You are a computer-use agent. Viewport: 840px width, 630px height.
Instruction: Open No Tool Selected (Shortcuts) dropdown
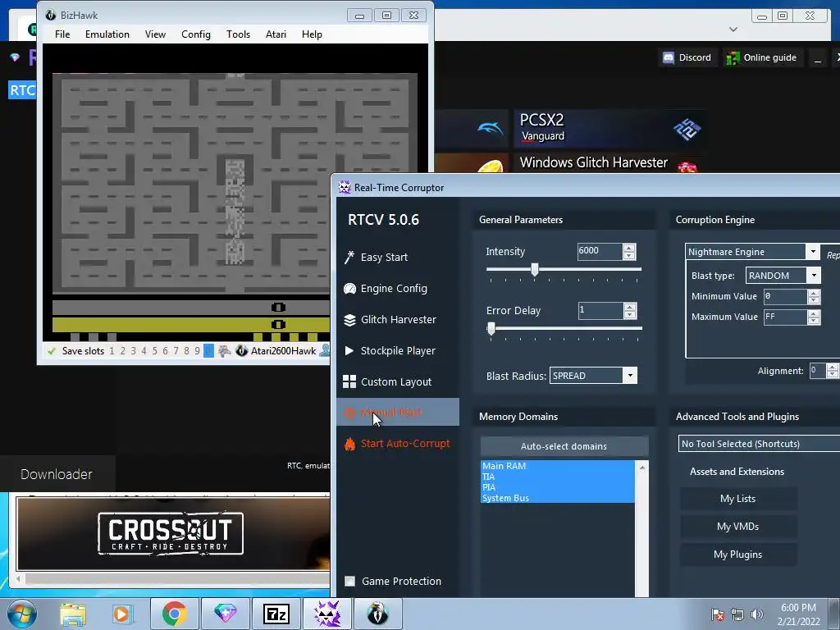tap(759, 444)
